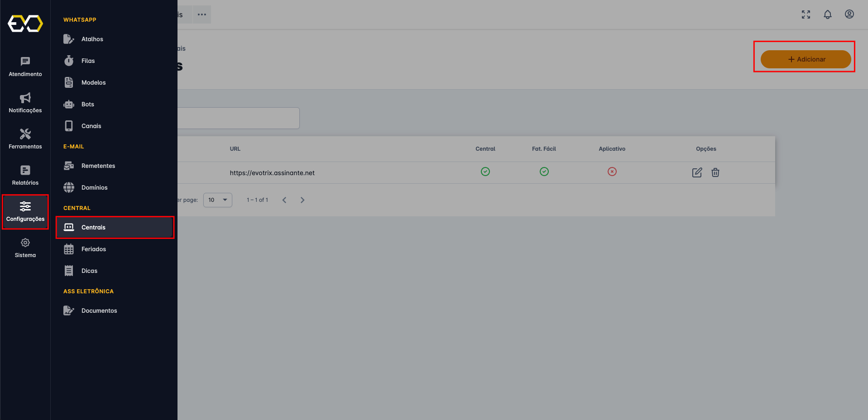This screenshot has height=420, width=868.
Task: Open Relatórios in the sidebar
Action: pos(25,175)
